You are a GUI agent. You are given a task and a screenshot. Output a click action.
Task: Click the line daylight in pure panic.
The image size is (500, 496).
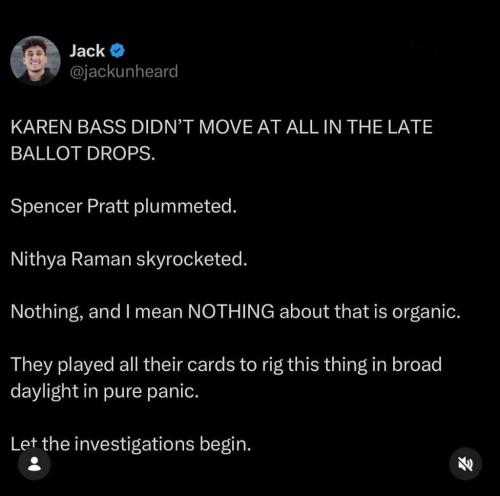pos(105,391)
